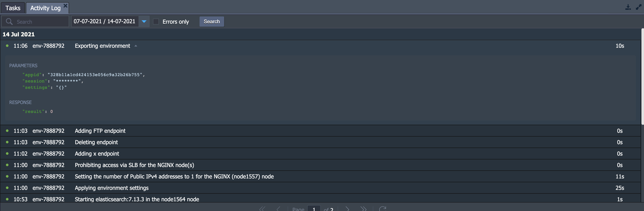Click the "result": 0 response line
This screenshot has width=644, height=211.
point(37,111)
